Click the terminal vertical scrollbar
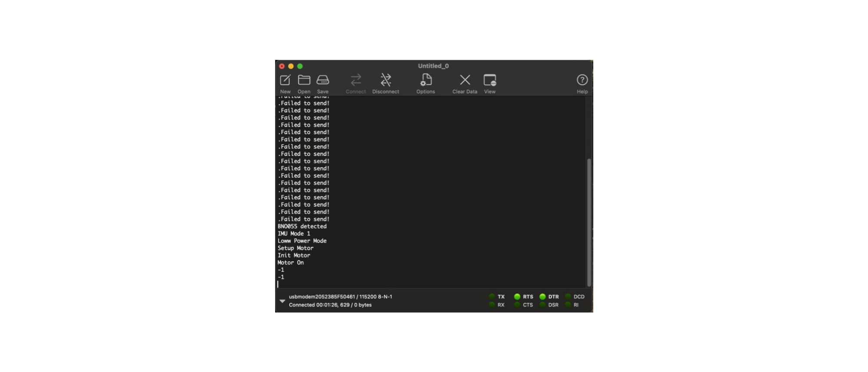Screen dimensions: 868x372 click(x=589, y=221)
